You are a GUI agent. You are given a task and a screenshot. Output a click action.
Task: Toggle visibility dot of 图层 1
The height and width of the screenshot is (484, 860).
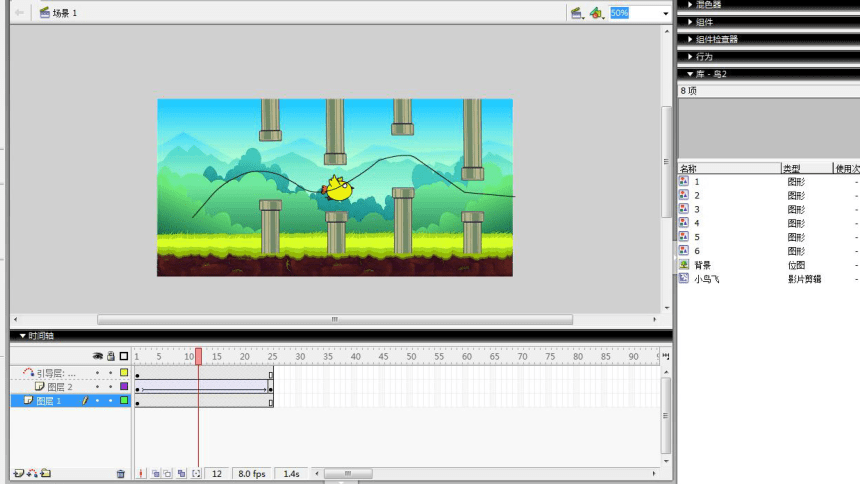pyautogui.click(x=98, y=401)
